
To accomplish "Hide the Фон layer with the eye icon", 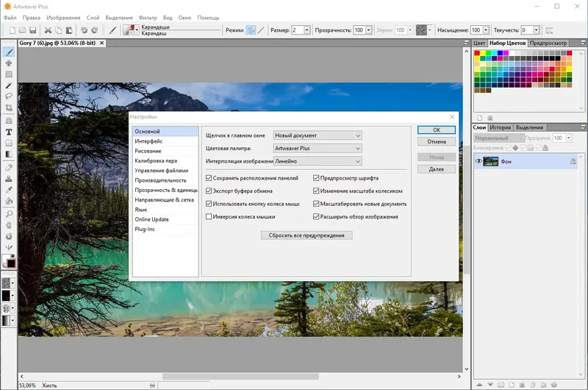I will (x=478, y=161).
